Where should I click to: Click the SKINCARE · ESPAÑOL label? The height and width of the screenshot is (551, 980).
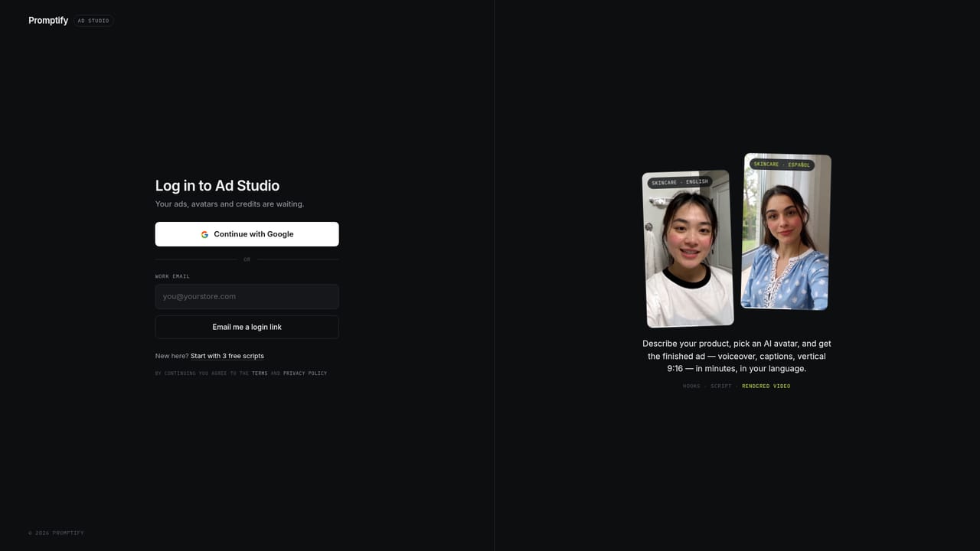click(x=782, y=165)
